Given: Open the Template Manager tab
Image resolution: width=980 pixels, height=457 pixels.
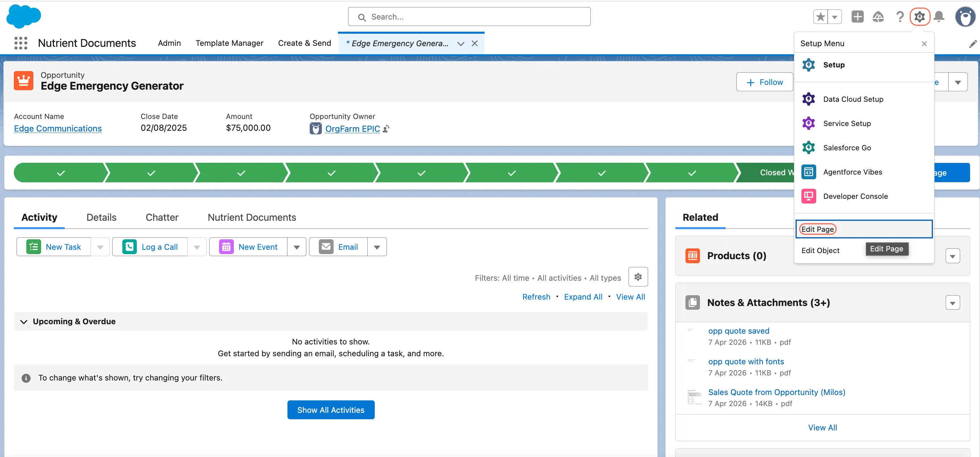Looking at the screenshot, I should pos(229,43).
